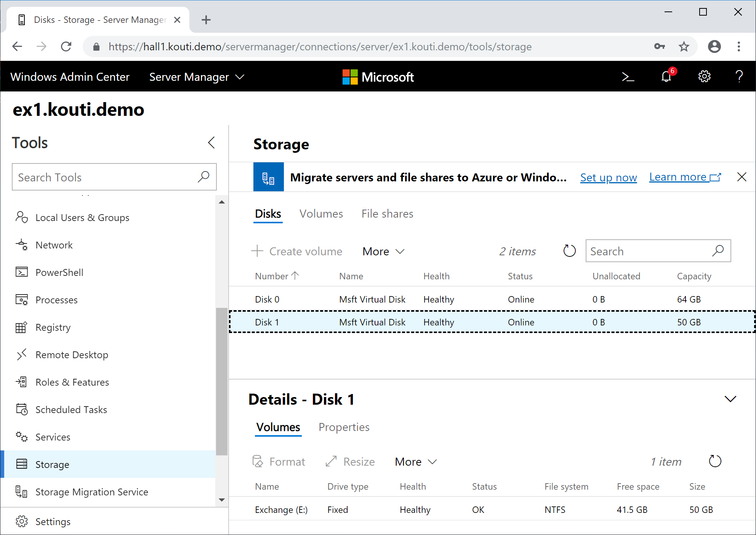Click Create volume button

[x=297, y=251]
